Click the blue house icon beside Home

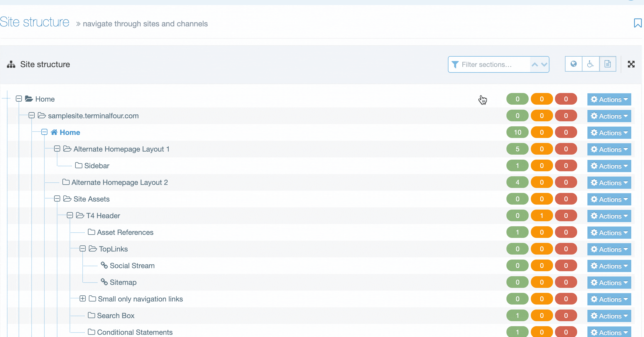(x=54, y=132)
